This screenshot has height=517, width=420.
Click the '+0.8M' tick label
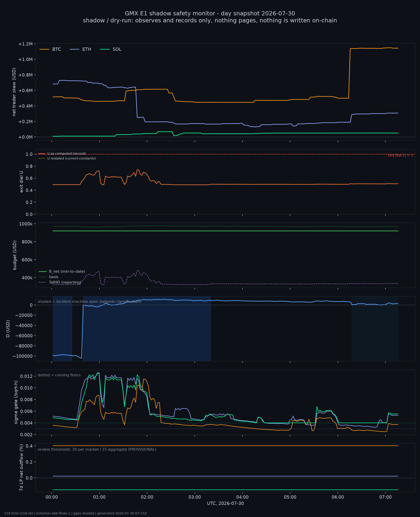[25, 75]
